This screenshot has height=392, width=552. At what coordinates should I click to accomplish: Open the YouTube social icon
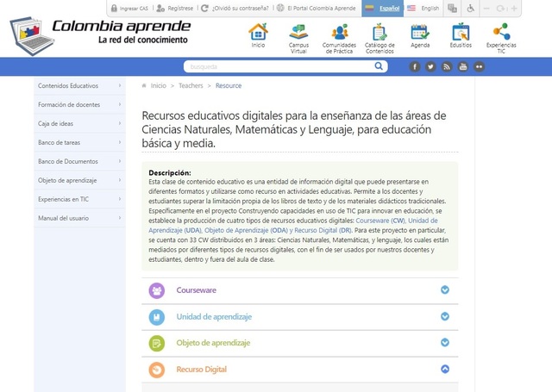[x=463, y=66]
